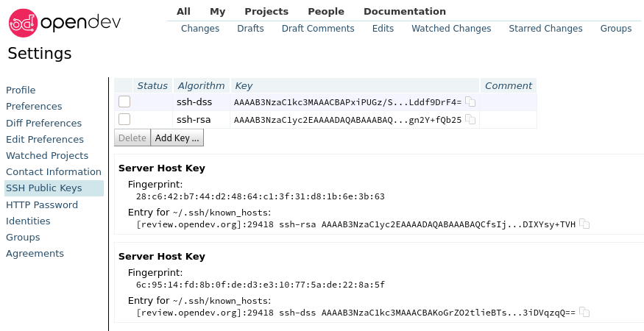The height and width of the screenshot is (331, 644).
Task: Open Diff Preferences in sidebar
Action: coord(43,123)
